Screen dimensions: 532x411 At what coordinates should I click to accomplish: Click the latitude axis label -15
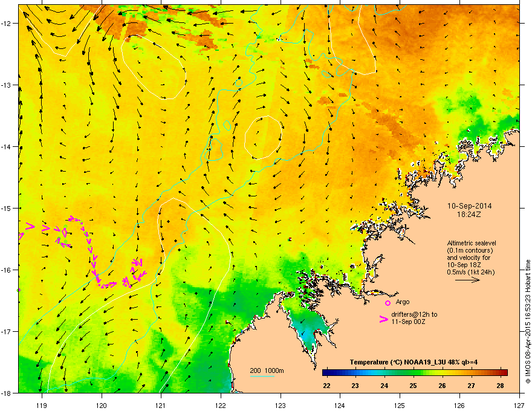[x=6, y=208]
